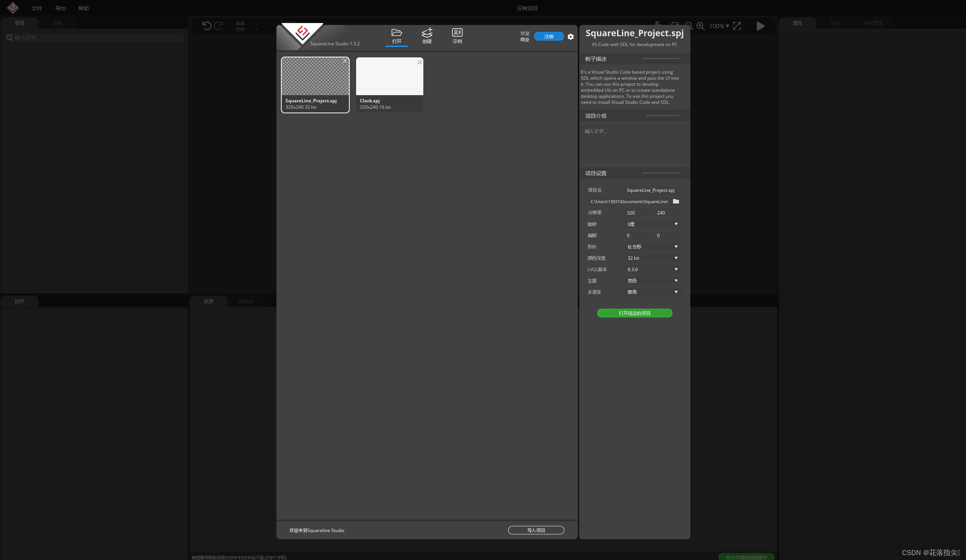Viewport: 966px width, 560px height.
Task: Click the 项目介绍 text input area
Action: 634,144
